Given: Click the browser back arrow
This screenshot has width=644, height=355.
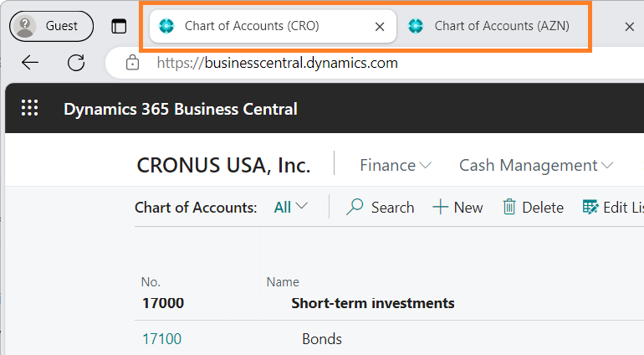Looking at the screenshot, I should (x=31, y=63).
